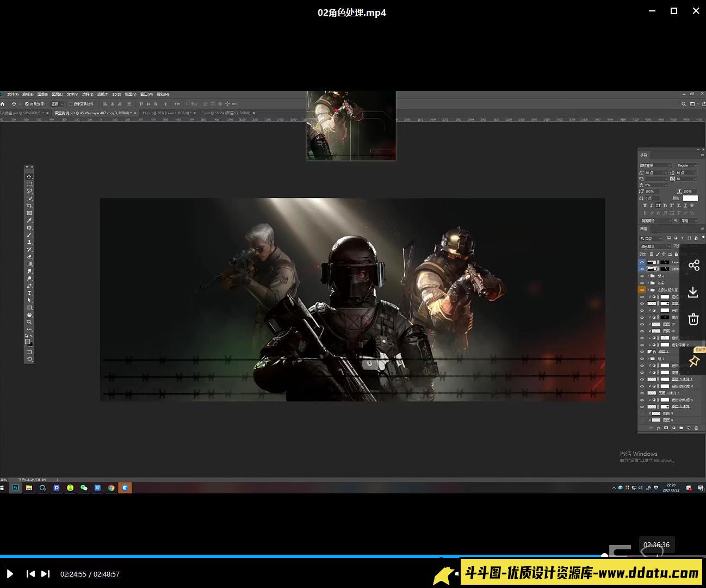Click the Photoshop home icon

(x=2, y=104)
